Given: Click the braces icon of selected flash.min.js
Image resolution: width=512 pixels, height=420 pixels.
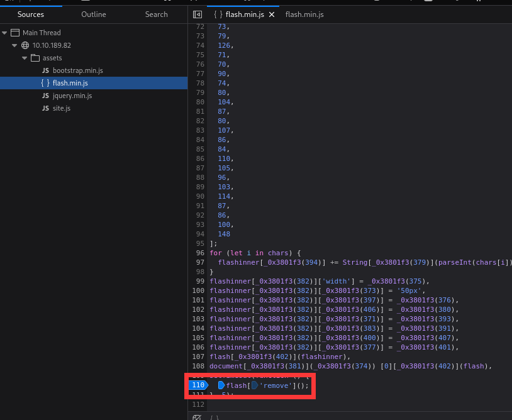Looking at the screenshot, I should 45,83.
